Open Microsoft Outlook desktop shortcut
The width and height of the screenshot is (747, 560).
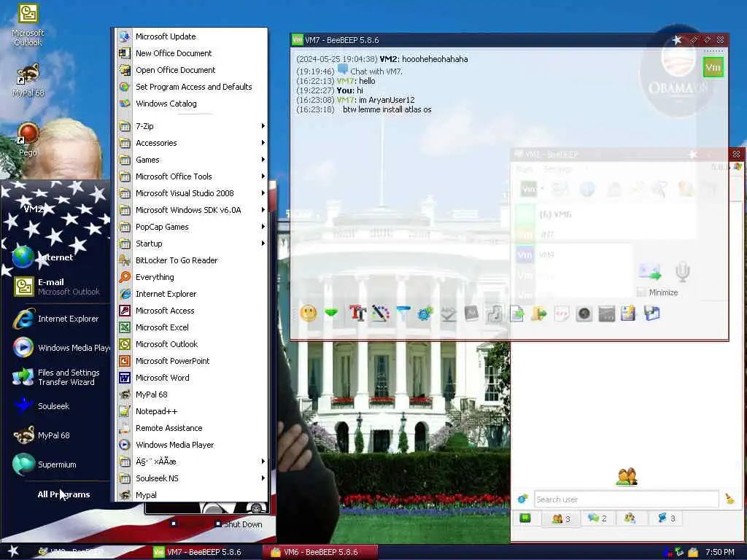click(28, 26)
